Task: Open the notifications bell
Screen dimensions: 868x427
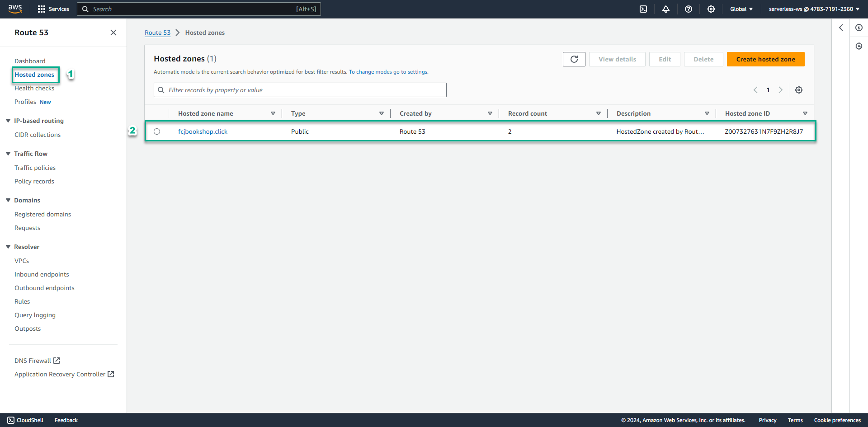Action: 666,9
